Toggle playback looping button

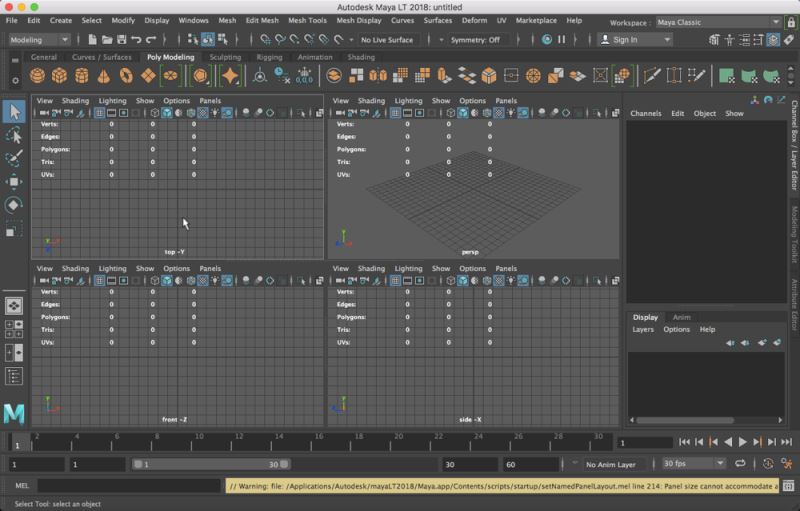coord(740,464)
